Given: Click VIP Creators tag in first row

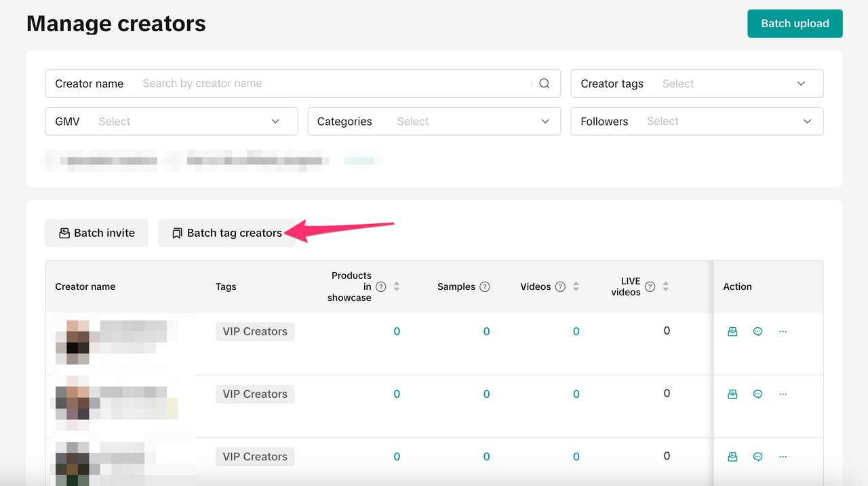Looking at the screenshot, I should click(255, 332).
